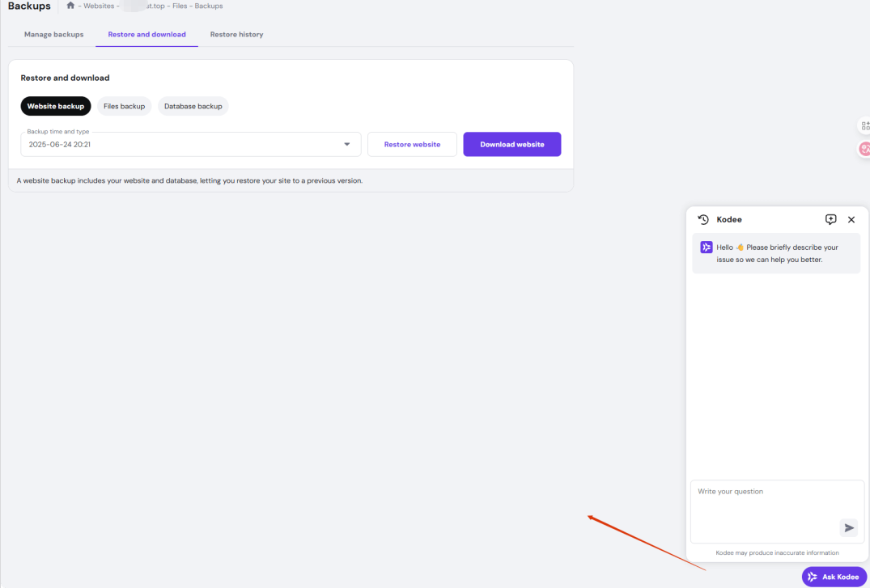The height and width of the screenshot is (588, 870).
Task: Click the dropdown arrow next to 2025-06-24 20:21
Action: point(346,144)
